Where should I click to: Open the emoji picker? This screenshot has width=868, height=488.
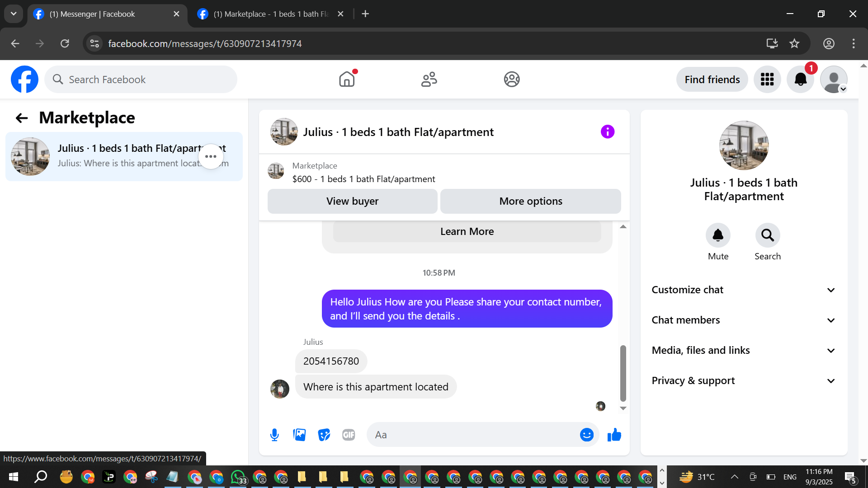coord(586,435)
